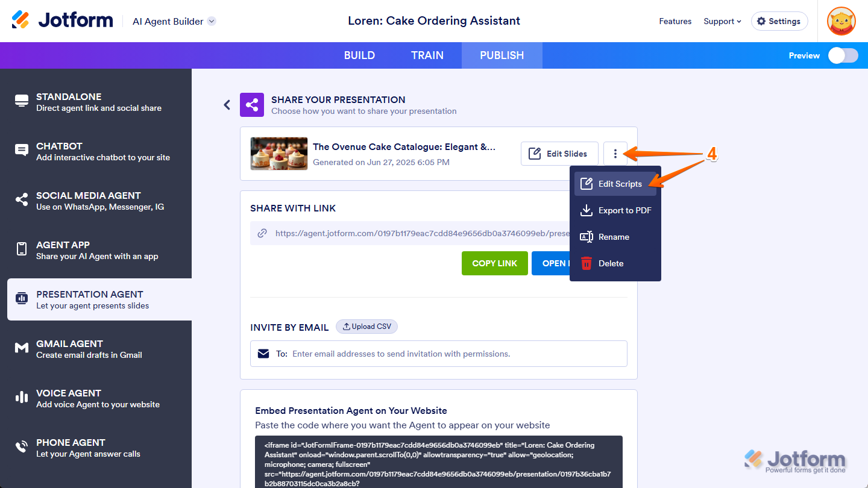Select the PUBLISH tab
Image resolution: width=868 pixels, height=488 pixels.
point(502,55)
